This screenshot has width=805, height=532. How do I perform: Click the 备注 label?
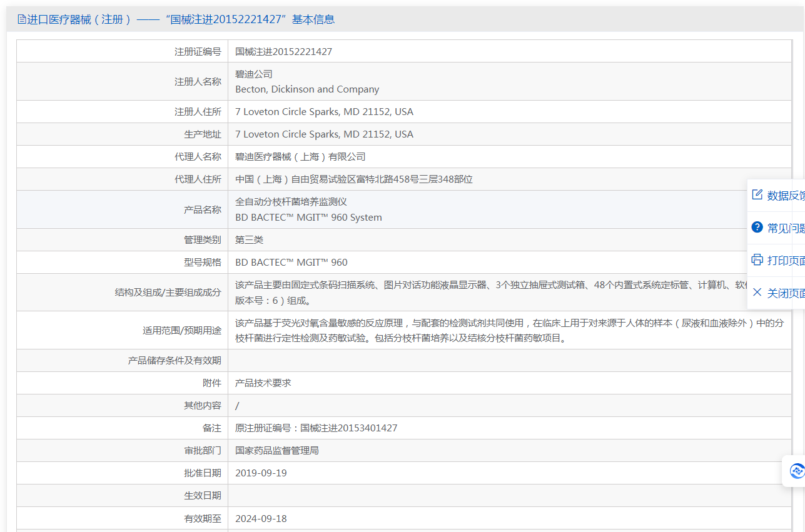point(212,428)
